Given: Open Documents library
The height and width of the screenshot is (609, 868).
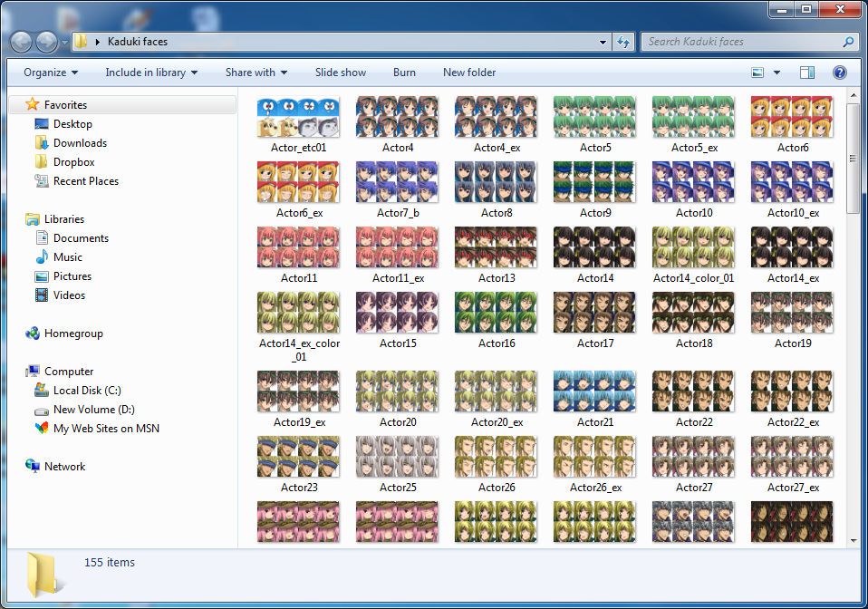Looking at the screenshot, I should click(81, 238).
